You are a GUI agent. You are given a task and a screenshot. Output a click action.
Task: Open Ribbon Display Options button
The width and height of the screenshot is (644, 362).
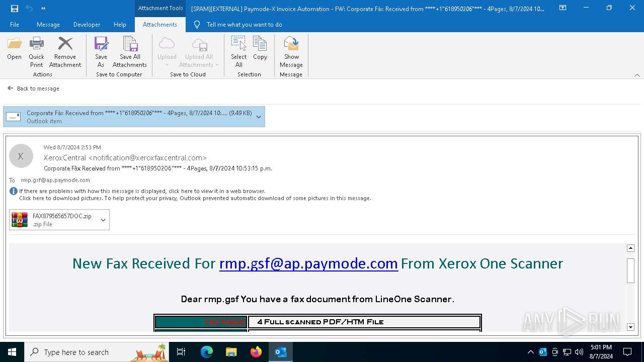562,8
